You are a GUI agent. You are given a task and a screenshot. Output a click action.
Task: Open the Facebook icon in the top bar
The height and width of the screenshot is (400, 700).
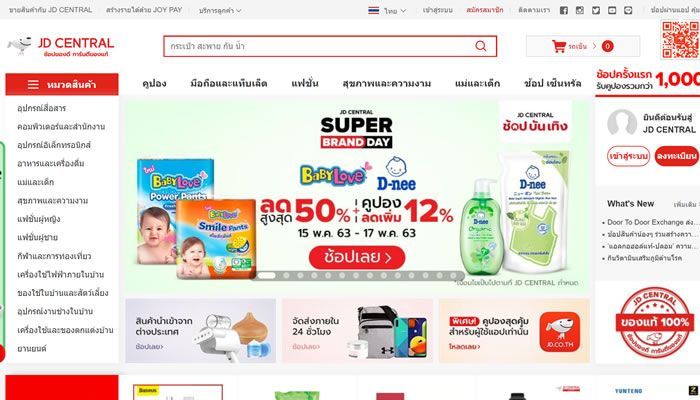click(564, 10)
